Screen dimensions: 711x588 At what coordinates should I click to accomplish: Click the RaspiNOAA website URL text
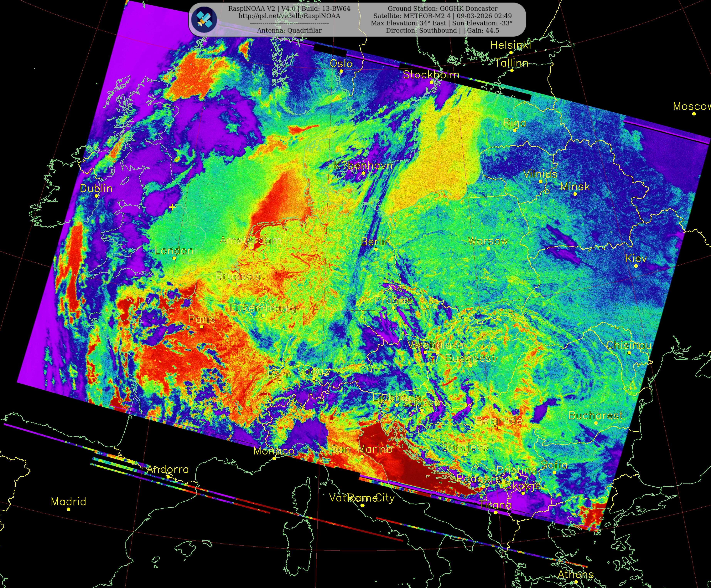pos(289,16)
